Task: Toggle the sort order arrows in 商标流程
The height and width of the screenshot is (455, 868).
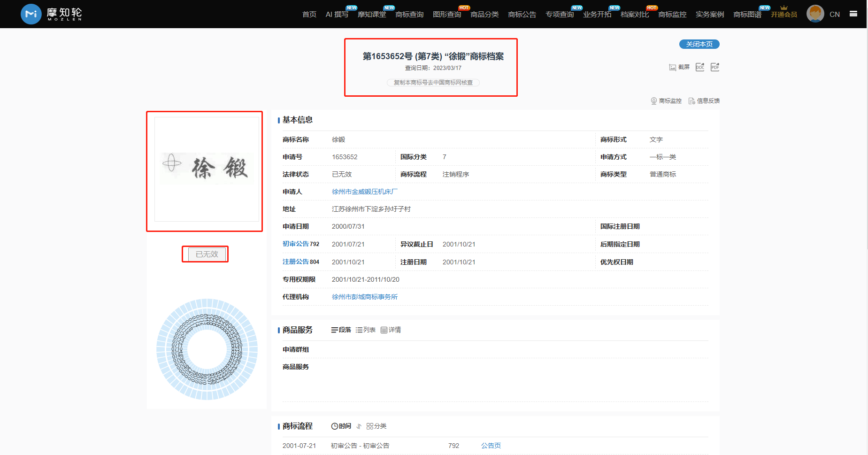Action: [x=359, y=426]
